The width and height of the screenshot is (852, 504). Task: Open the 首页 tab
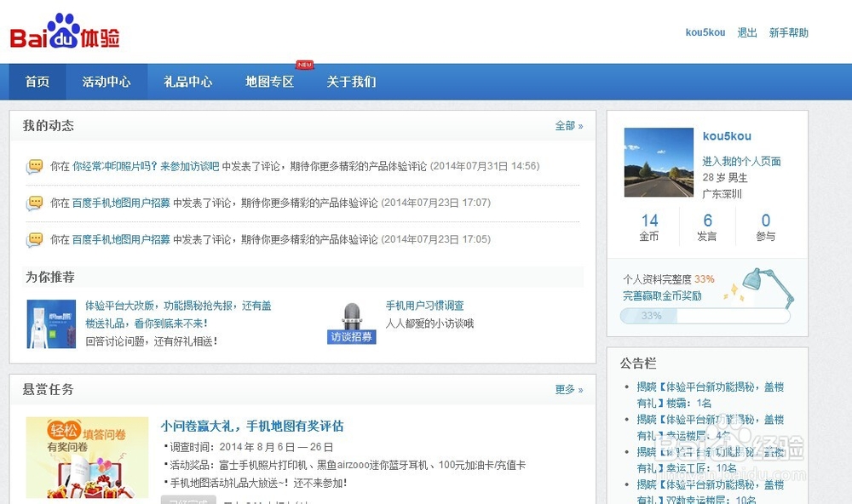tap(37, 82)
